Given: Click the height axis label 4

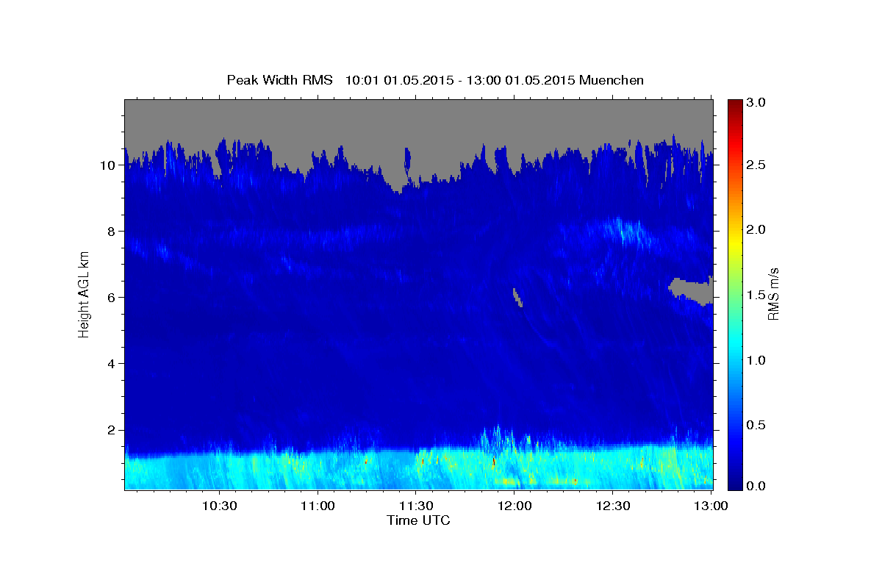Looking at the screenshot, I should pos(113,364).
